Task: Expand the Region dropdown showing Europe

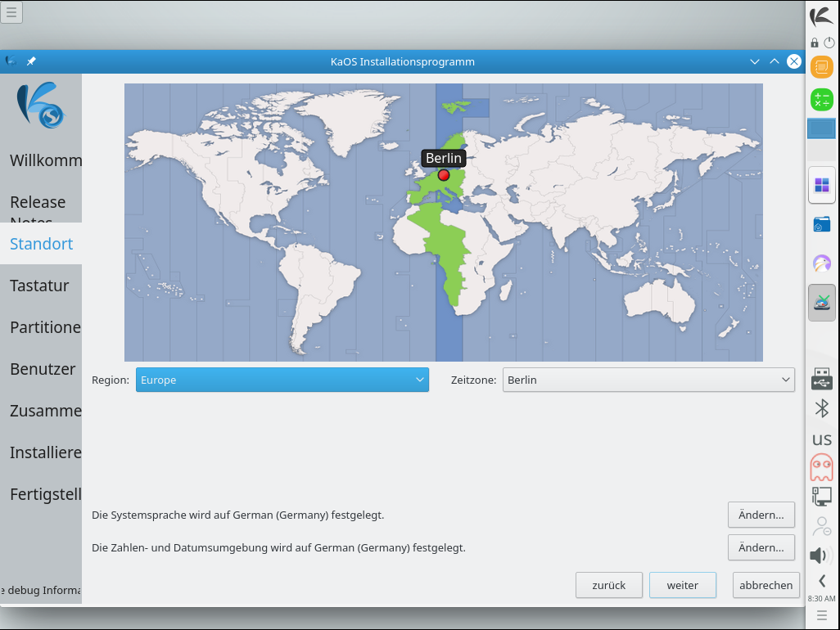Action: pos(282,380)
